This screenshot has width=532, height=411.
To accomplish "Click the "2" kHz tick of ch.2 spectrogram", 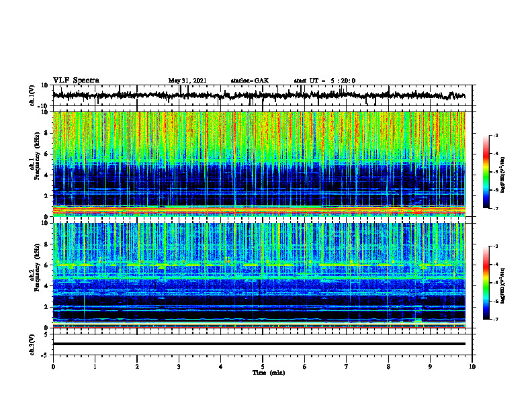I will point(47,307).
